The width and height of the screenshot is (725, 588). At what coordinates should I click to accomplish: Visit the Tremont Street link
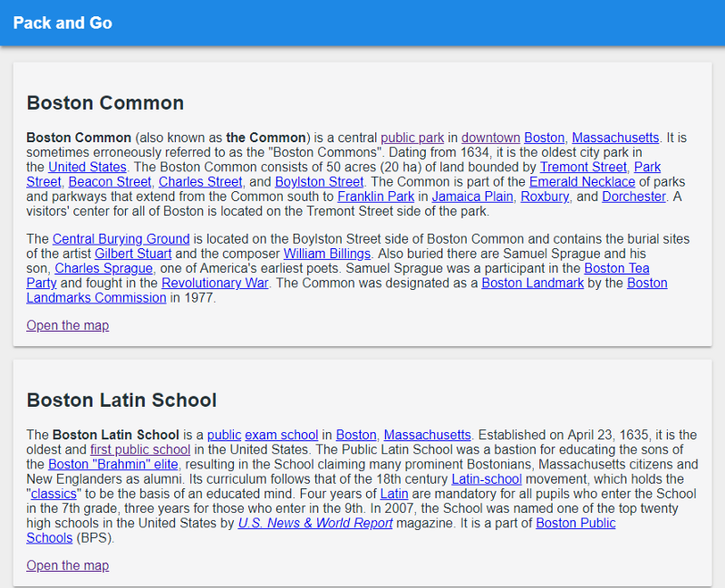click(x=583, y=167)
